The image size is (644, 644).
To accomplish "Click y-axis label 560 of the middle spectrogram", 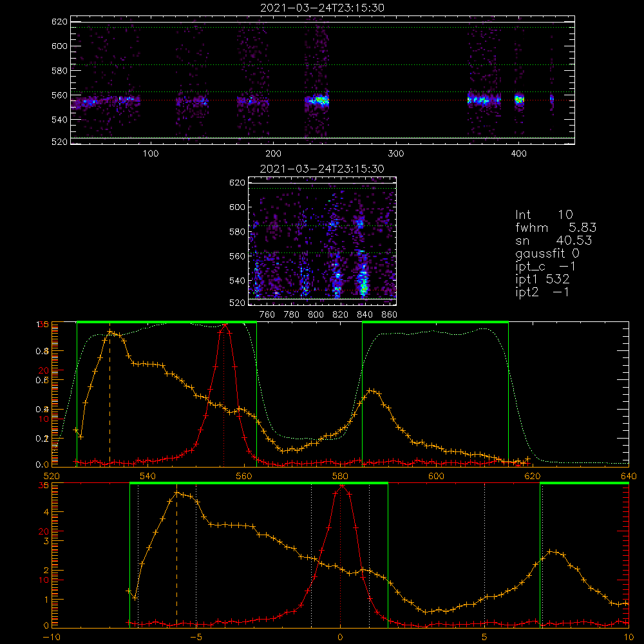I will [x=238, y=256].
